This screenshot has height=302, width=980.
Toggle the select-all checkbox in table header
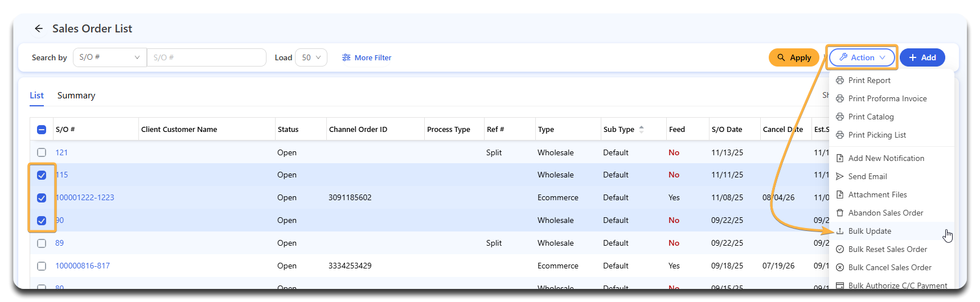click(x=42, y=130)
